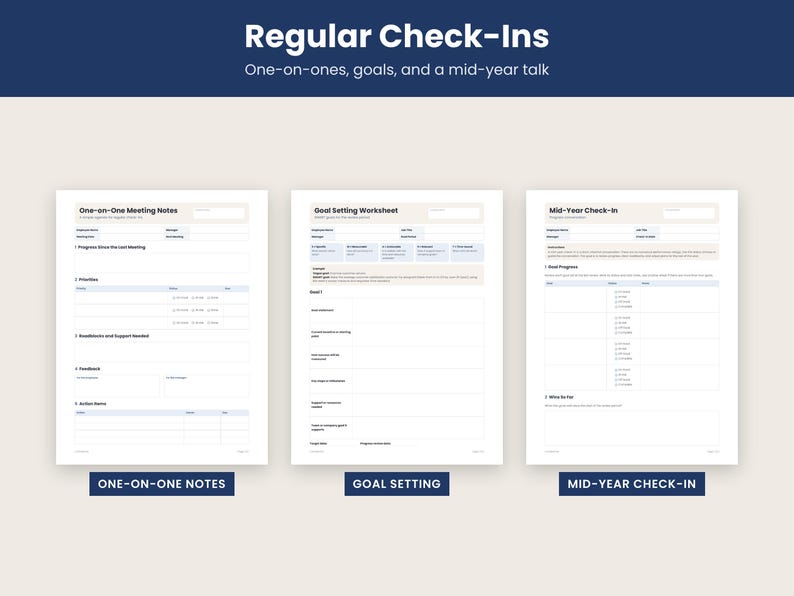The height and width of the screenshot is (596, 794).
Task: Click the "How success will be measured" row
Action: pyautogui.click(x=396, y=357)
